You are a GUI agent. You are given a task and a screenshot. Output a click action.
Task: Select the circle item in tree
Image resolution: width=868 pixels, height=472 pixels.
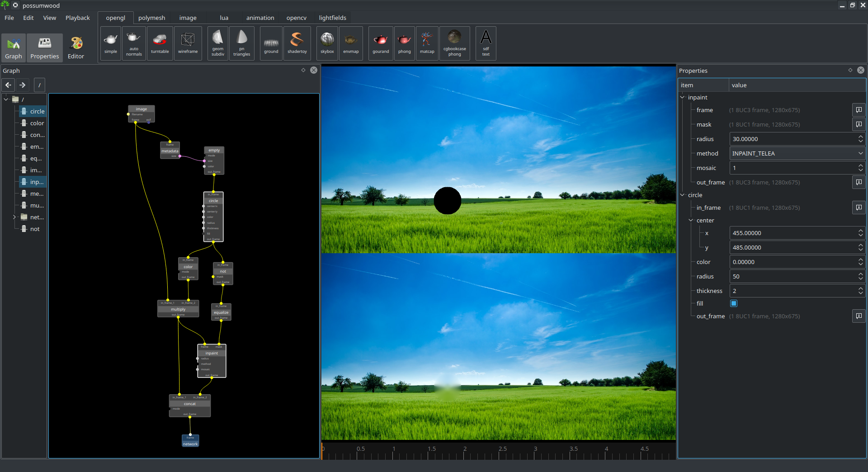coord(33,111)
